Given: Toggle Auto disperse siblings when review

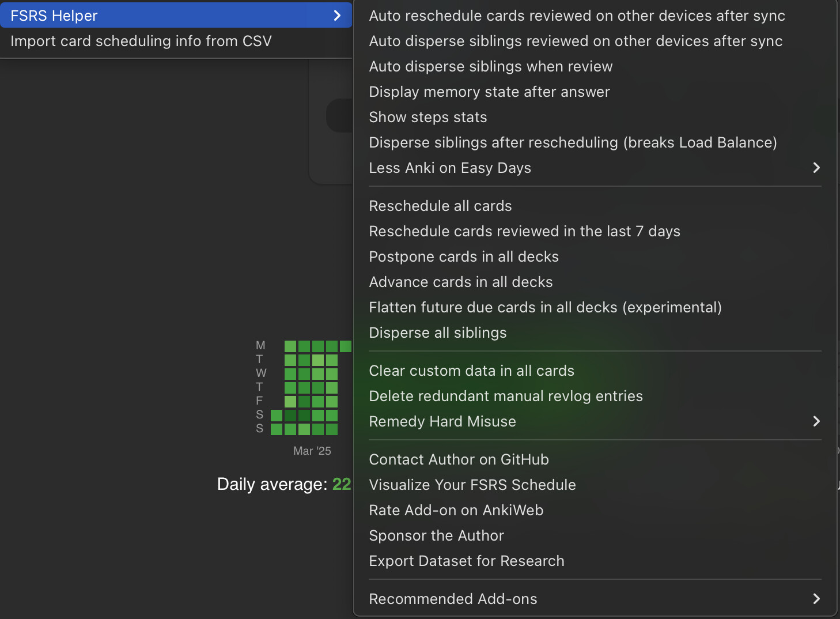Looking at the screenshot, I should 595,66.
